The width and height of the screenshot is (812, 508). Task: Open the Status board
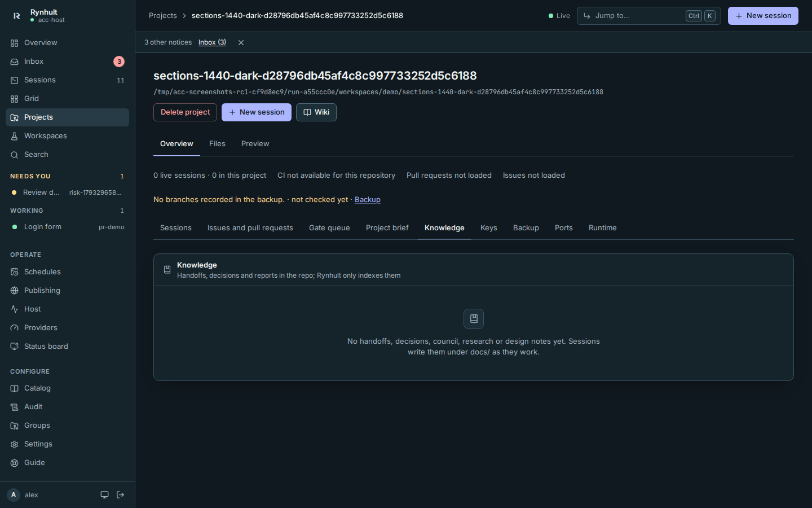click(x=67, y=347)
